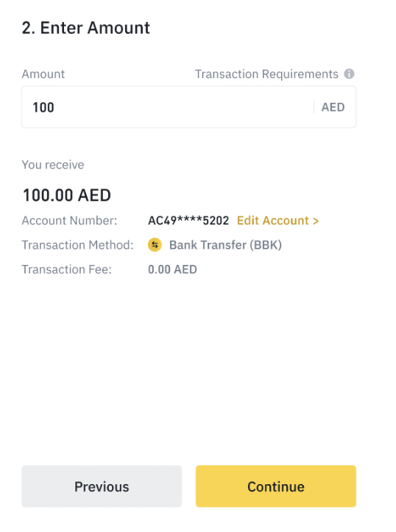
Task: Click the 0.00 AED transaction fee value
Action: [x=172, y=269]
